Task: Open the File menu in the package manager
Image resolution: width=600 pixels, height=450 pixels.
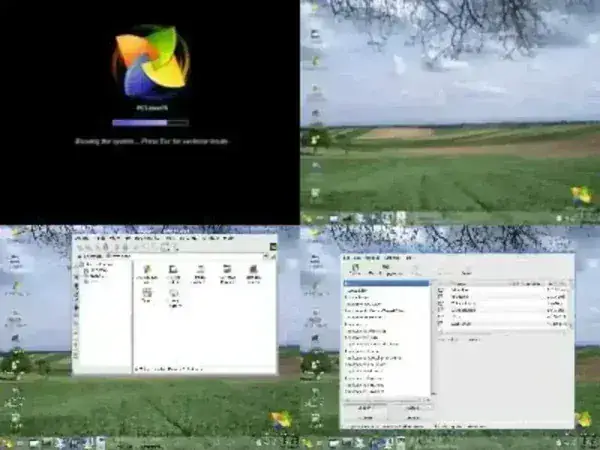Action: pyautogui.click(x=346, y=258)
